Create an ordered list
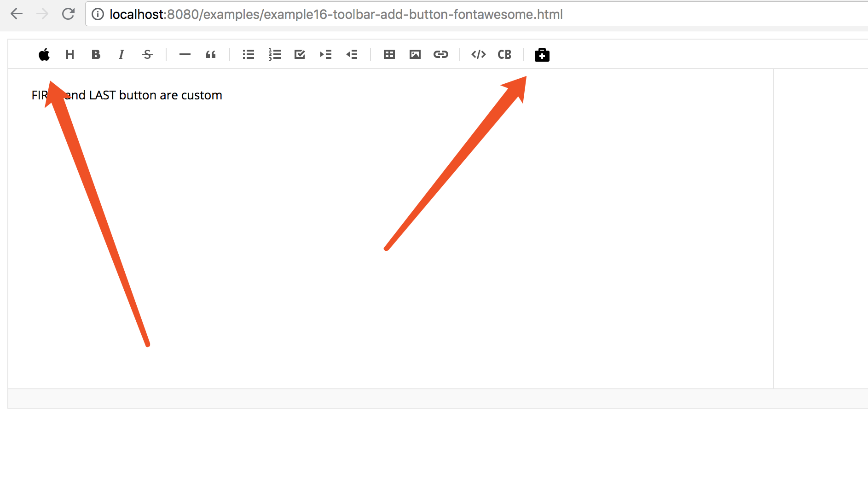This screenshot has height=497, width=868. click(x=274, y=54)
